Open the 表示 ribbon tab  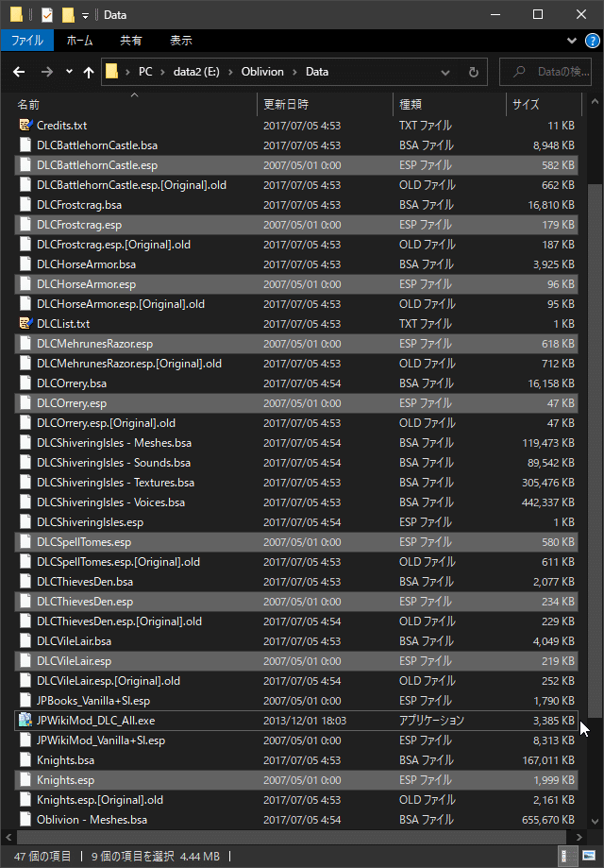point(181,41)
